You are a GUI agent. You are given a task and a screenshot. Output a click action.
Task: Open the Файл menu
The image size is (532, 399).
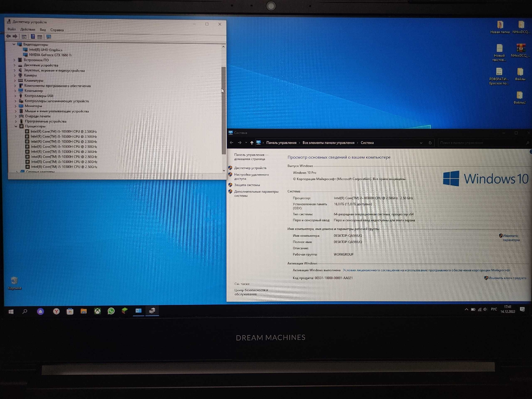[12, 29]
